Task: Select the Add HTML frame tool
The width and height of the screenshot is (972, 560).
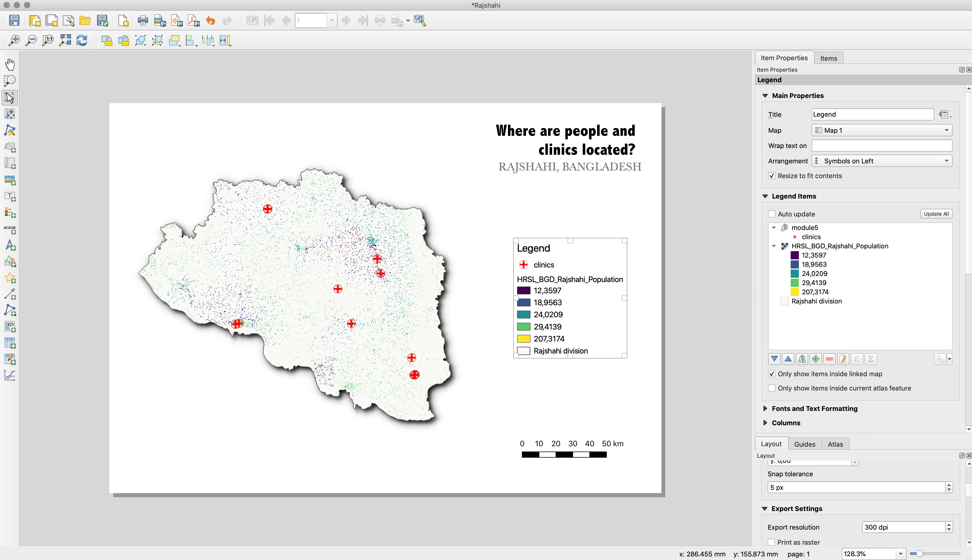Action: tap(10, 327)
